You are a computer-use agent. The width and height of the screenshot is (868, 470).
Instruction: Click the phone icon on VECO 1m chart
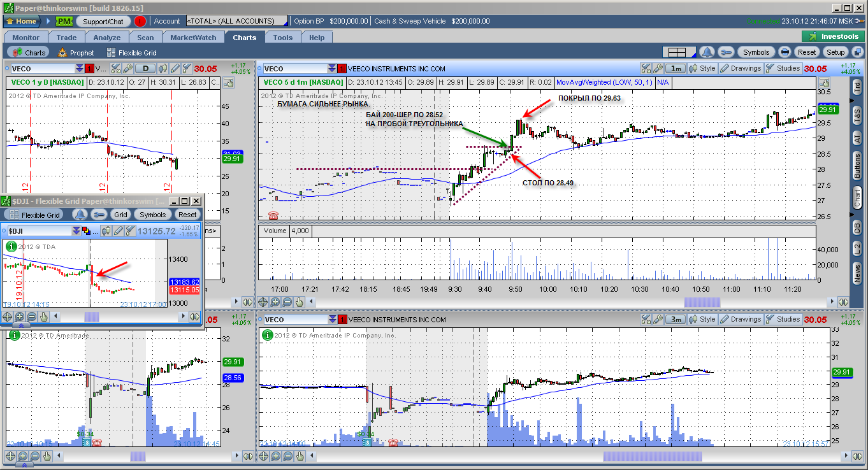coord(275,215)
